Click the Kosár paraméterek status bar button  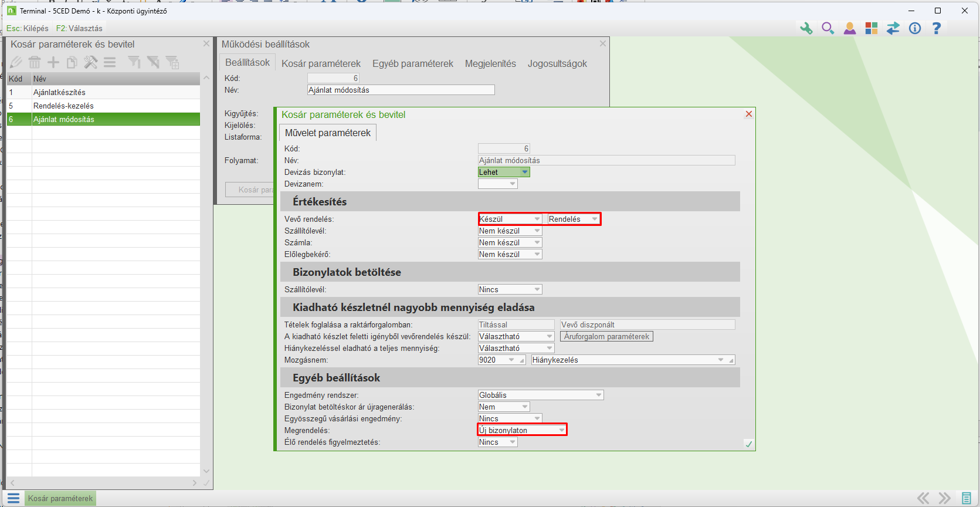tap(60, 498)
